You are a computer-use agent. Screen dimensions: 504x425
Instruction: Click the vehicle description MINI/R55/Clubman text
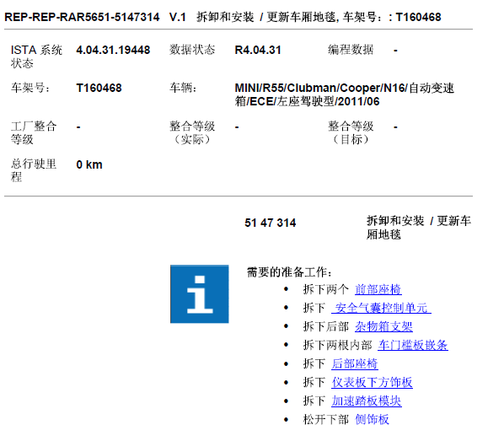point(344,94)
